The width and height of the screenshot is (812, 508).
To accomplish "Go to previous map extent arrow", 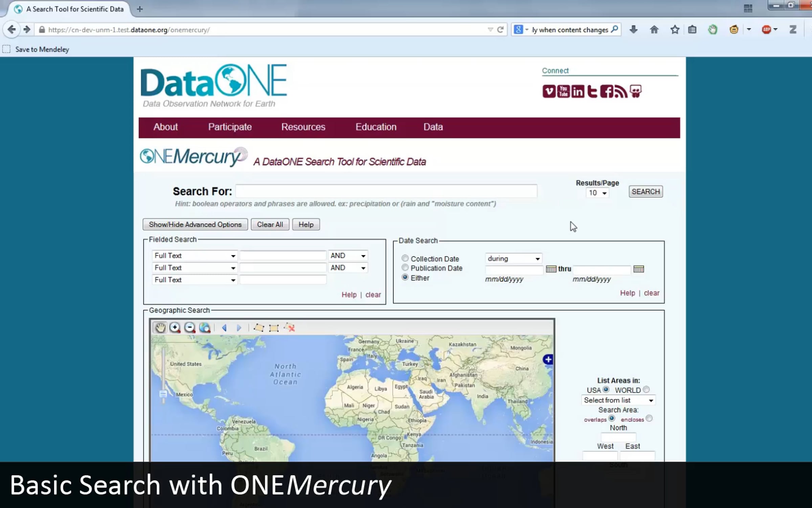I will coord(224,327).
